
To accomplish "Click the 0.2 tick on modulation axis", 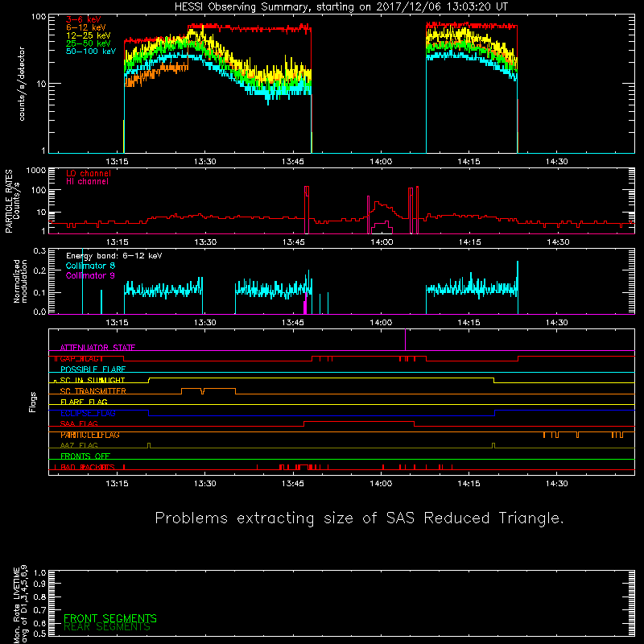I will coord(39,270).
